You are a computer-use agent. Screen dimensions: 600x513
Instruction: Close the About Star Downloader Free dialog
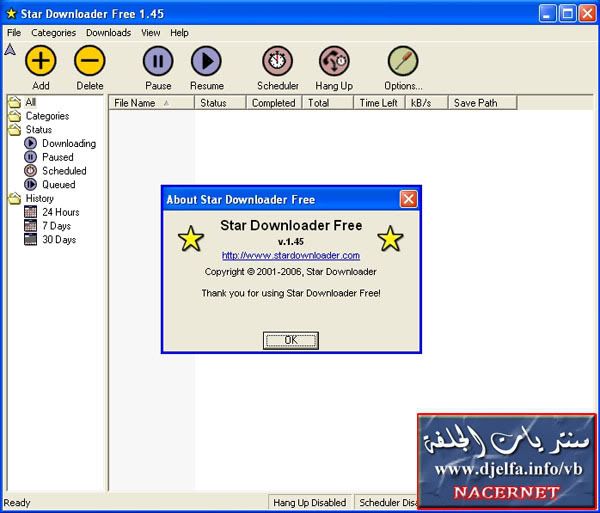coord(408,199)
